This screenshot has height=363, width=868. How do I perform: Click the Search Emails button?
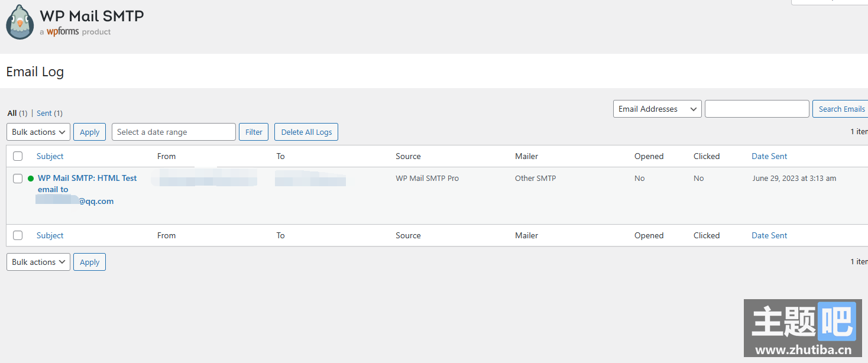pyautogui.click(x=841, y=109)
